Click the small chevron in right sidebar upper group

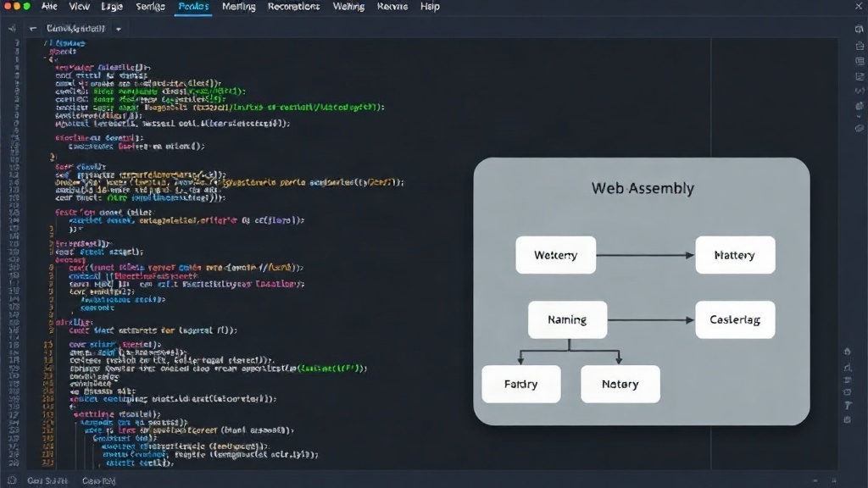tap(860, 117)
